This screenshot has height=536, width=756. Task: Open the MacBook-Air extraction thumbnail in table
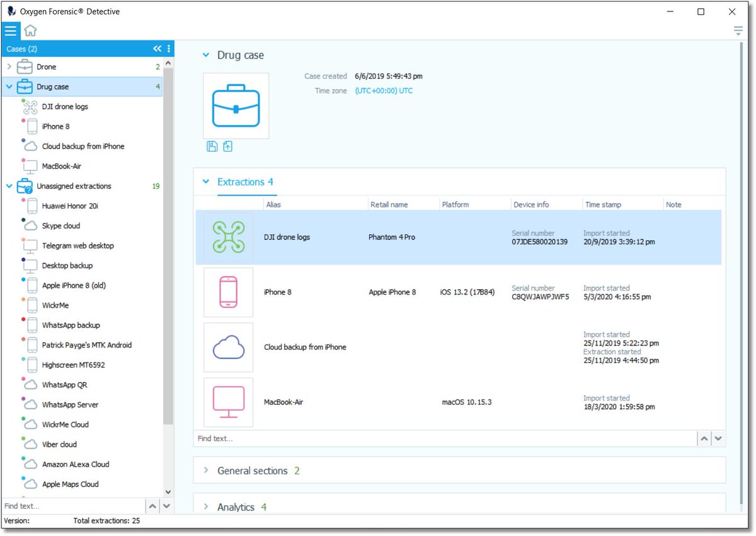click(228, 402)
